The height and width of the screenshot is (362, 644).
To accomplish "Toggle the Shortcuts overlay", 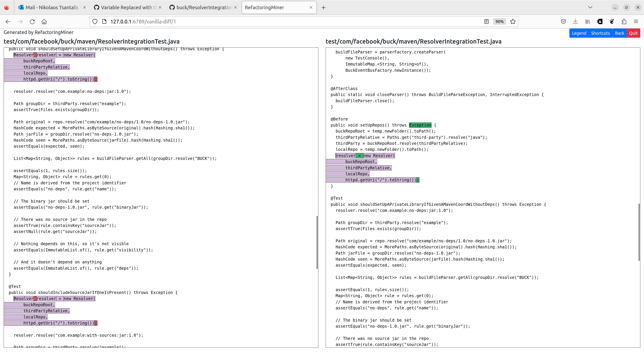I will (600, 33).
